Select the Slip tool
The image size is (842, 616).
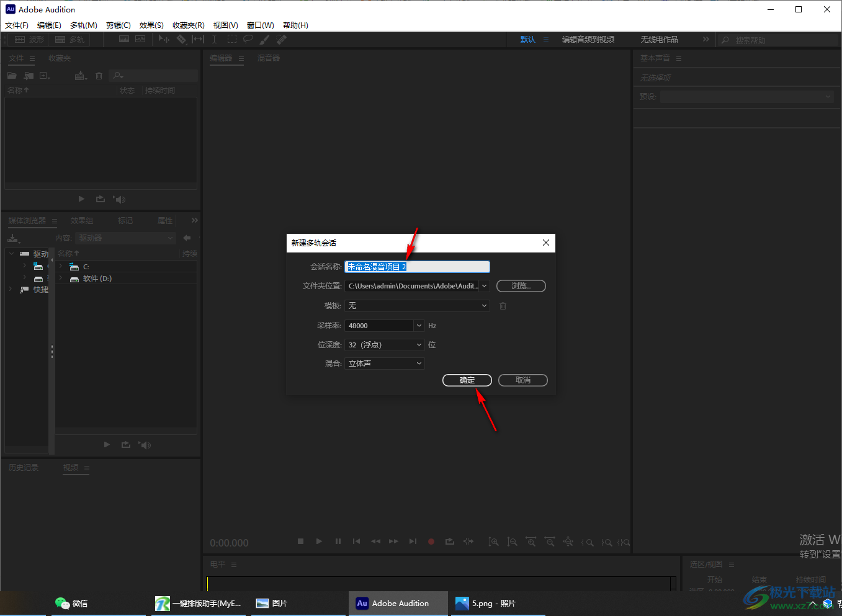pos(198,39)
